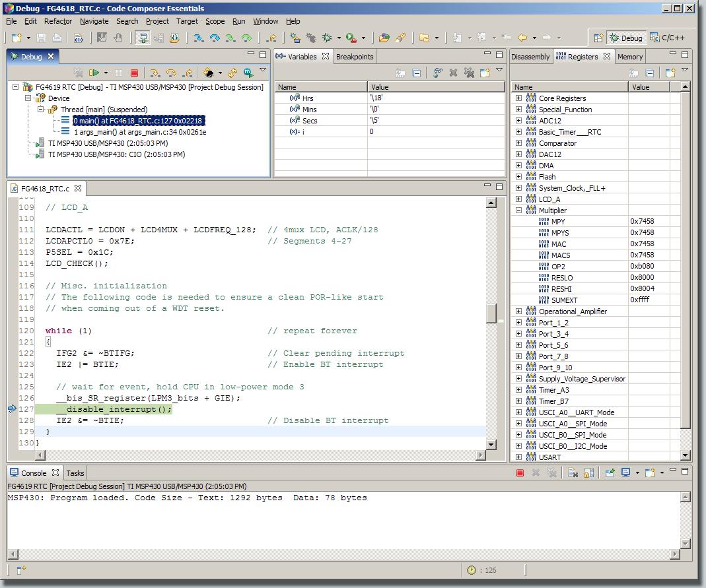Open the Refactor menu
Screen dimensions: 706x588
58,21
